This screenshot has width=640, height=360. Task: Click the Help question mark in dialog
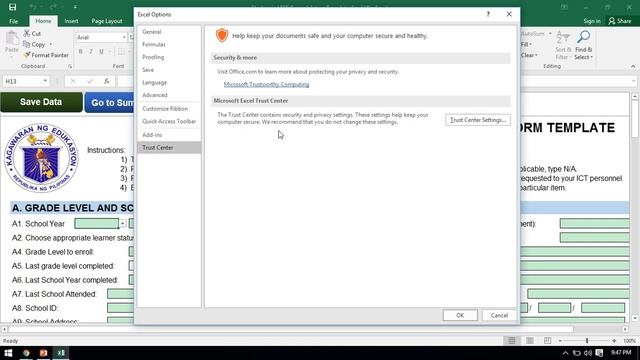point(488,14)
